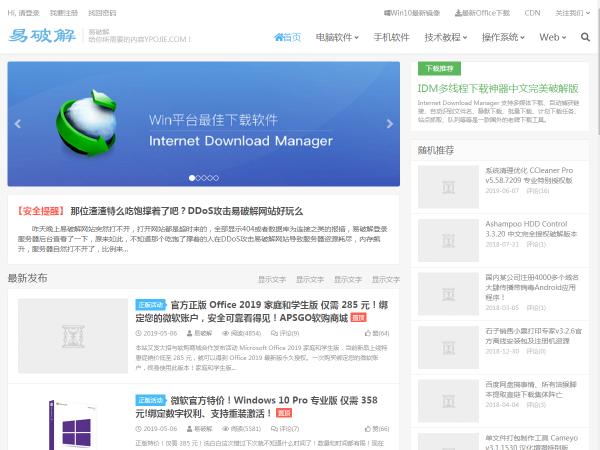Open the 百度网盘 sidebar article
Screen dimensions: 600x450
pos(531,390)
